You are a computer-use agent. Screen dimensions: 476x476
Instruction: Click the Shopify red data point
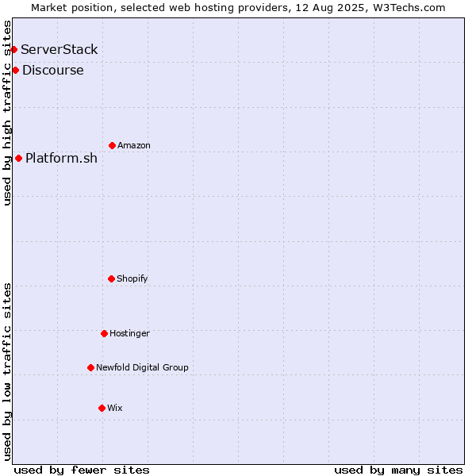[111, 278]
